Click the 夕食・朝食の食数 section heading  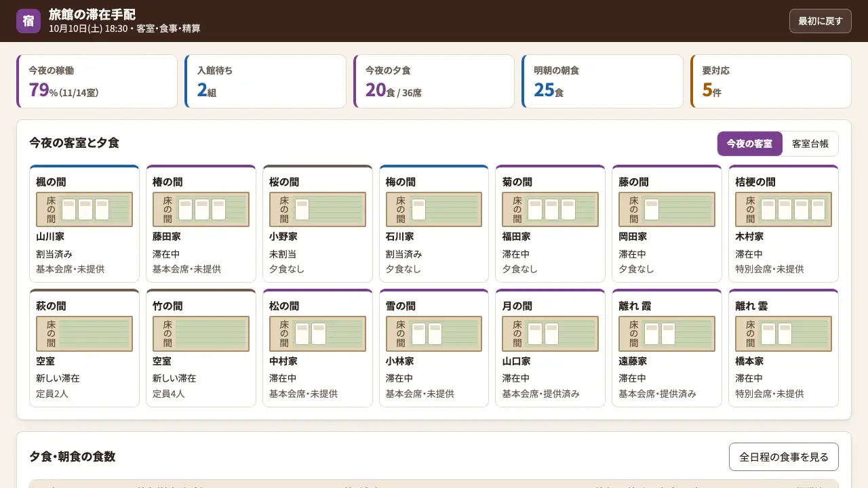pyautogui.click(x=73, y=456)
